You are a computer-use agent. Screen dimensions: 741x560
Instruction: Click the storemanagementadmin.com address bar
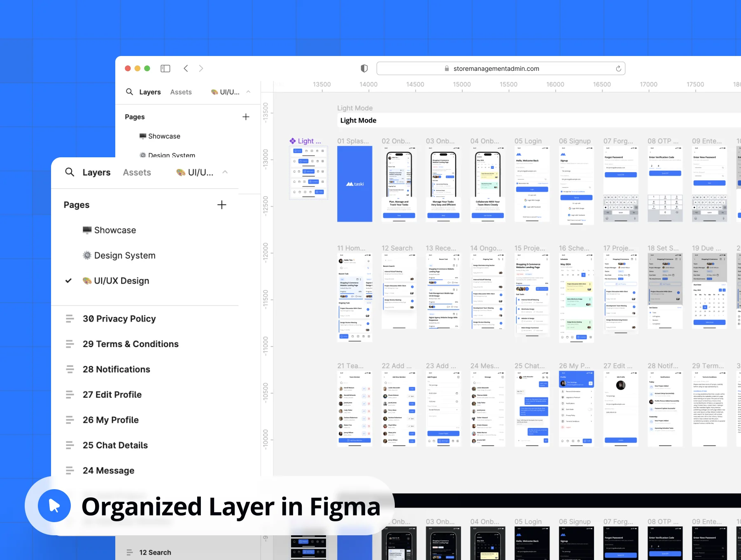click(501, 68)
